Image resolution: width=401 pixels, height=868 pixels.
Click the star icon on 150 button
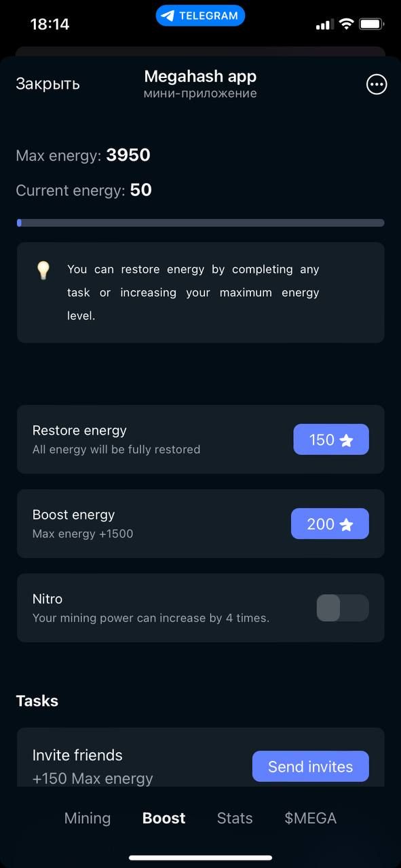[346, 440]
